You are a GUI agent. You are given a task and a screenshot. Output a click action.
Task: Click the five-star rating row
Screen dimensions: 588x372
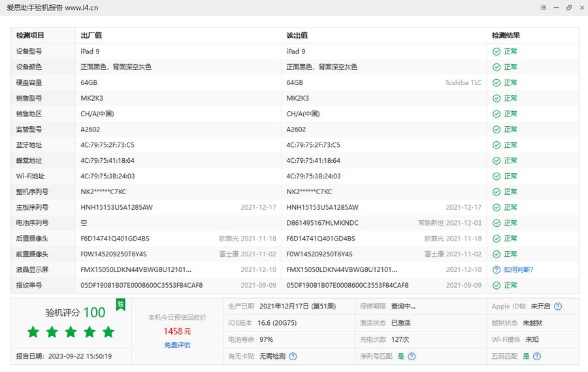tap(71, 332)
